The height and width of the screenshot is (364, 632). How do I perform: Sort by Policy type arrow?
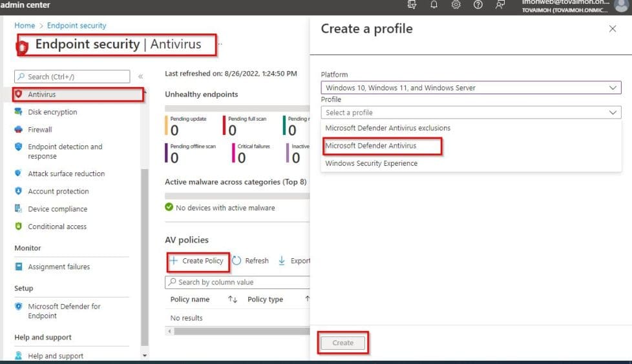307,299
